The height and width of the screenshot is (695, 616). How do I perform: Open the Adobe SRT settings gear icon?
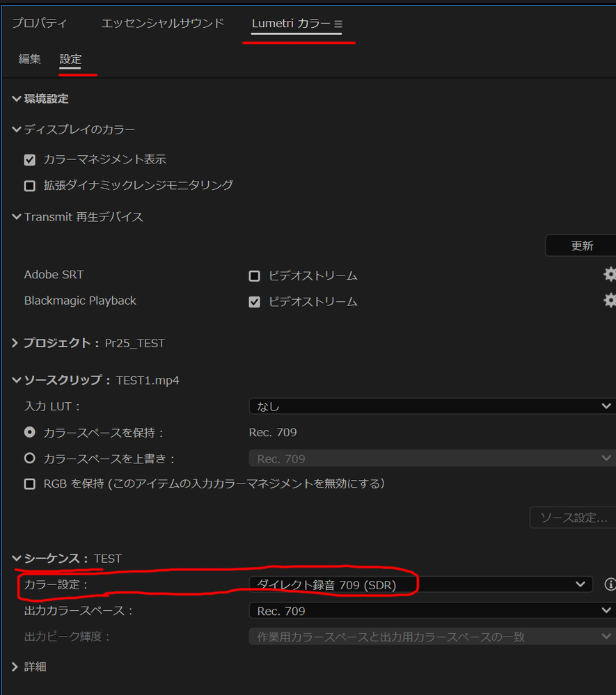tap(610, 274)
